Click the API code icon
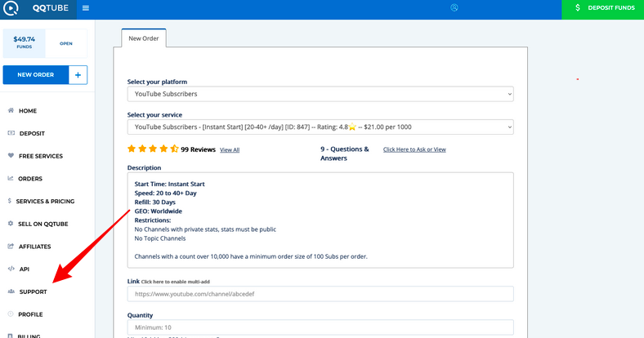Screen dimensions: 644x338 tap(11, 269)
